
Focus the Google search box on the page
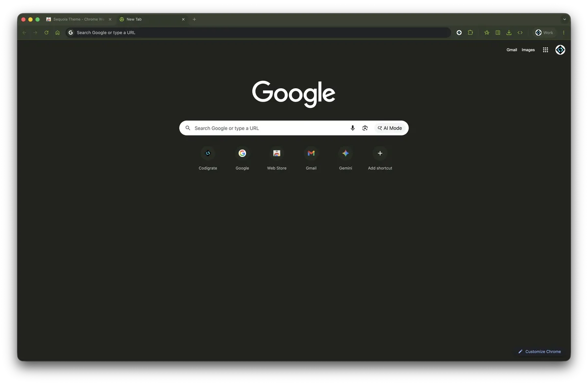coord(294,128)
